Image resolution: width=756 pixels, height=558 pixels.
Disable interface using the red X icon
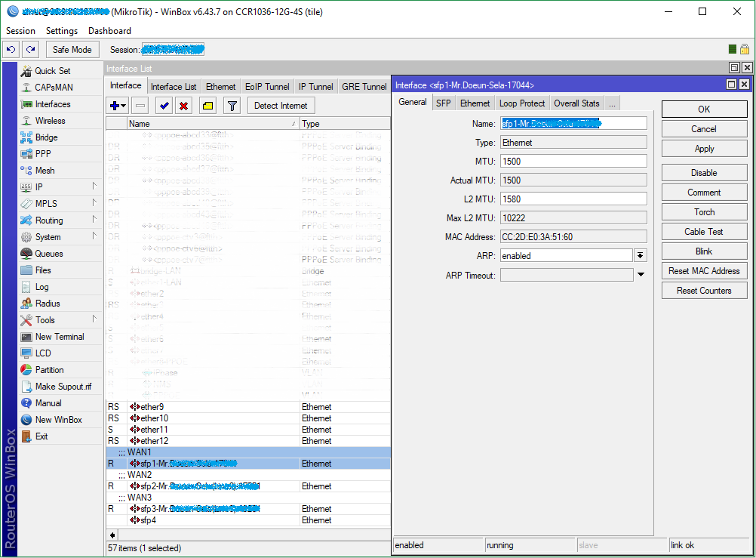click(x=182, y=105)
